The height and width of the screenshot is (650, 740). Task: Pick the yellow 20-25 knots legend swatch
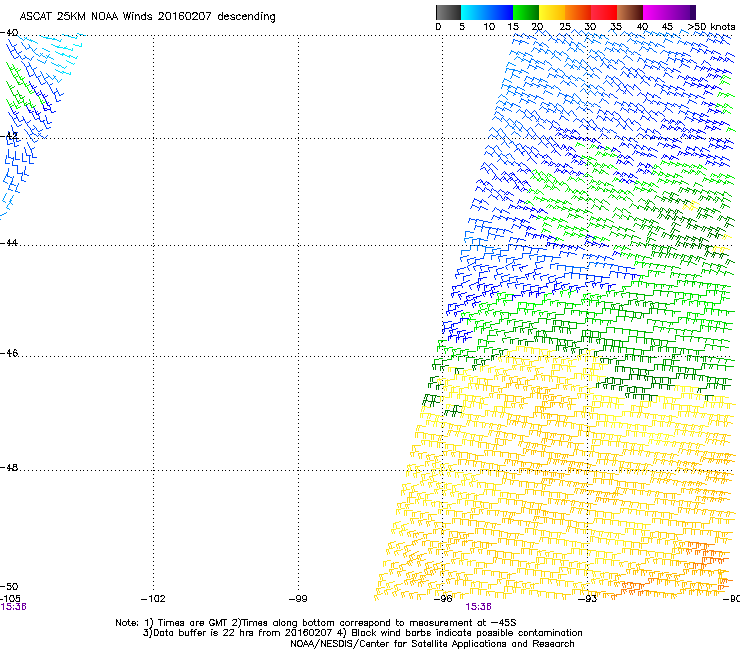point(552,12)
